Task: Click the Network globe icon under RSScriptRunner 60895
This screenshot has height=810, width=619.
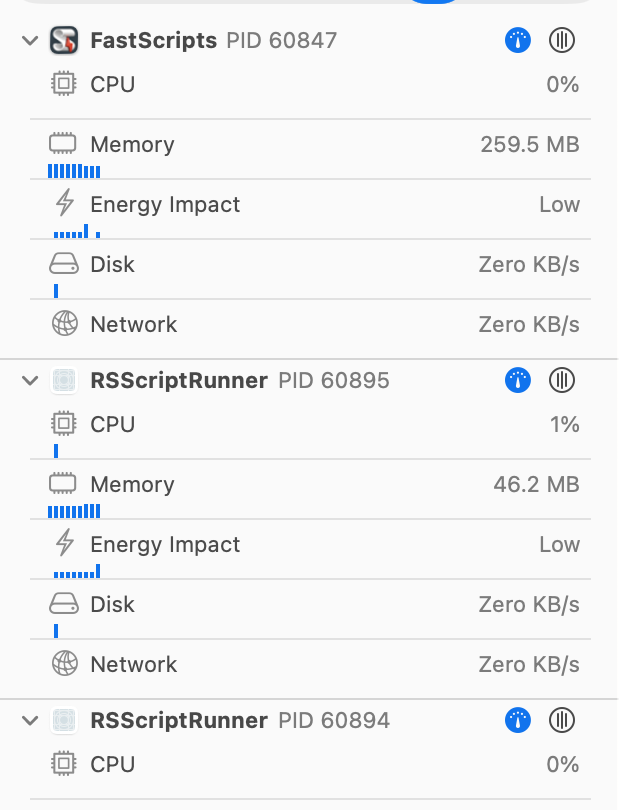Action: point(64,664)
